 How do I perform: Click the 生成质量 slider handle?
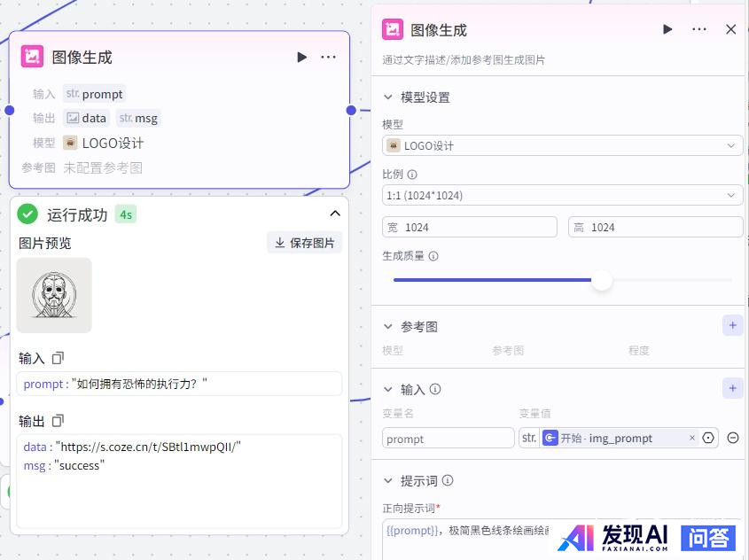602,280
